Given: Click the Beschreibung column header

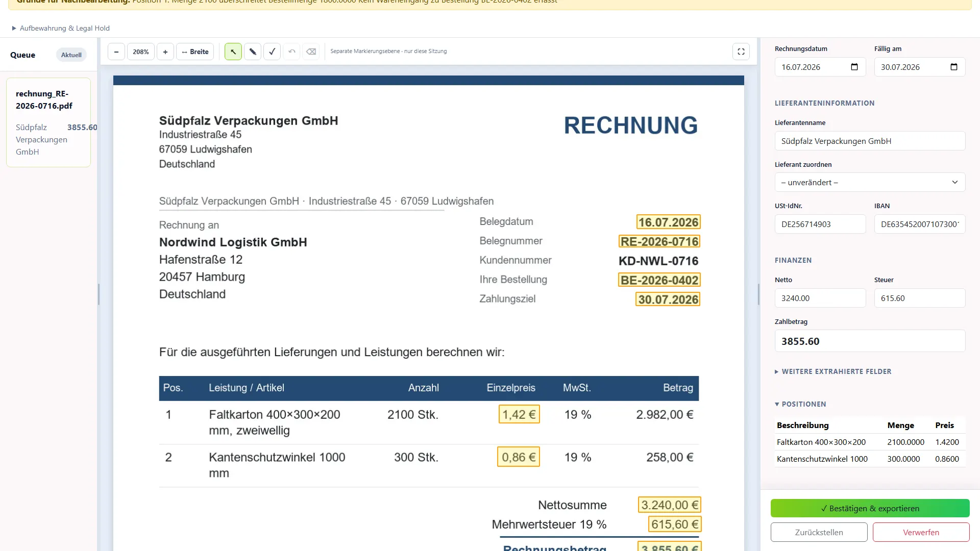Looking at the screenshot, I should pyautogui.click(x=802, y=425).
